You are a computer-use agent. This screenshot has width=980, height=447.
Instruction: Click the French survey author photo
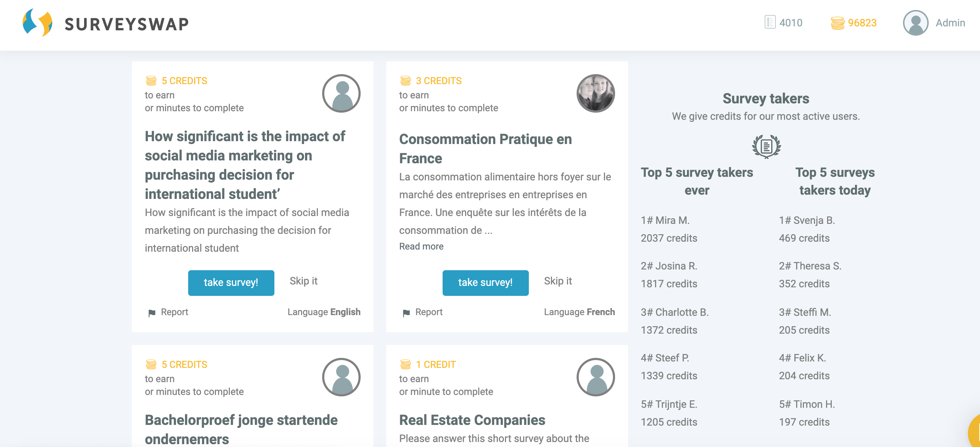pyautogui.click(x=595, y=93)
